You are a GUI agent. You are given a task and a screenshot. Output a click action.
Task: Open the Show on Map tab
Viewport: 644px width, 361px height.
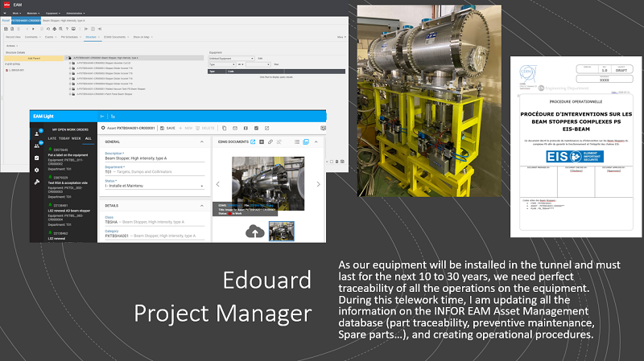(x=141, y=37)
